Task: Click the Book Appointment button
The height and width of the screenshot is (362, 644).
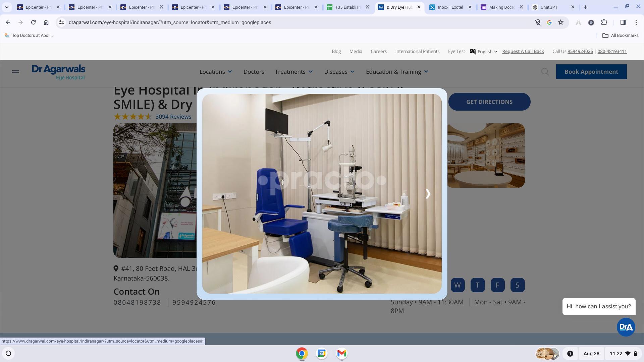Action: [x=591, y=72]
